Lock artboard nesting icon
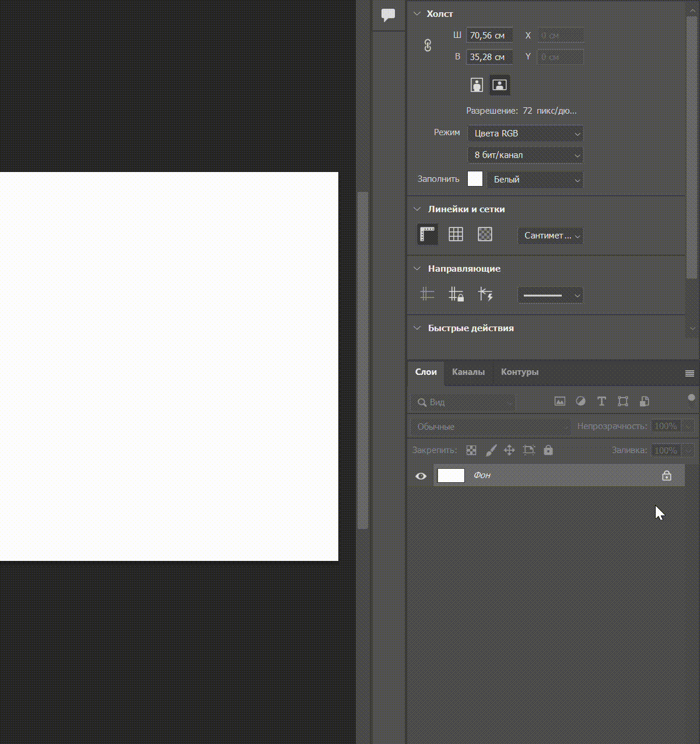This screenshot has width=700, height=744. click(529, 450)
